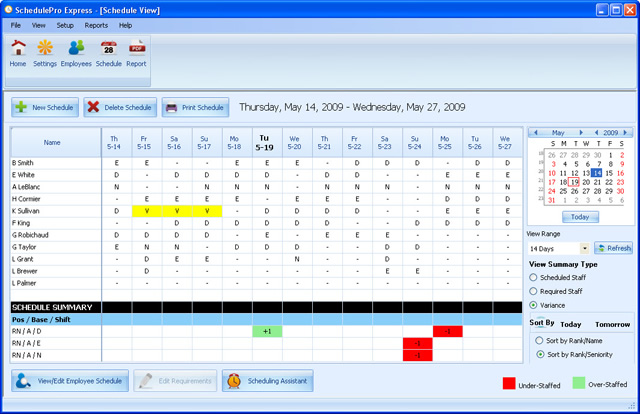
Task: Open the Help menu
Action: click(125, 25)
